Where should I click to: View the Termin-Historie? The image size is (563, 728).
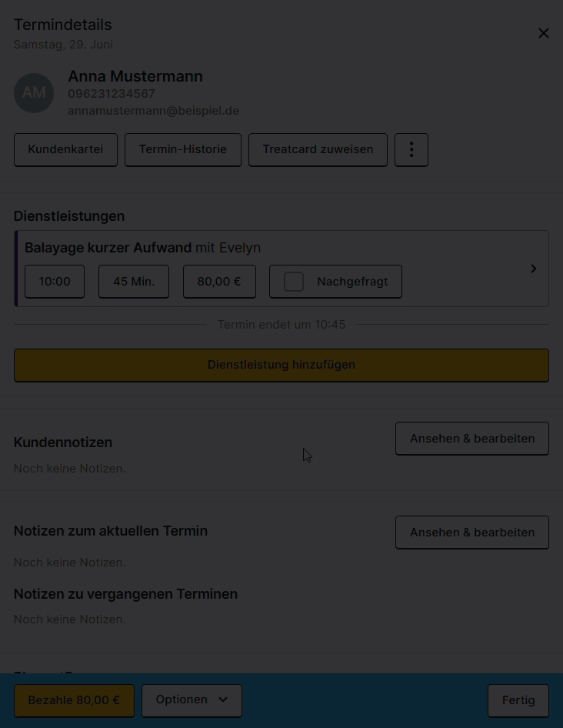coord(183,149)
